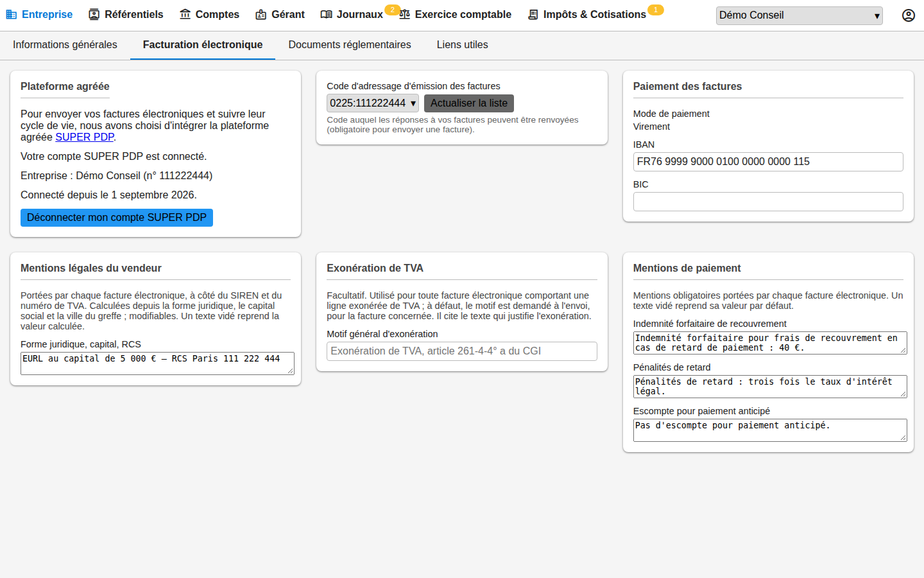
Task: Open the Entreprise menu
Action: pyautogui.click(x=39, y=14)
